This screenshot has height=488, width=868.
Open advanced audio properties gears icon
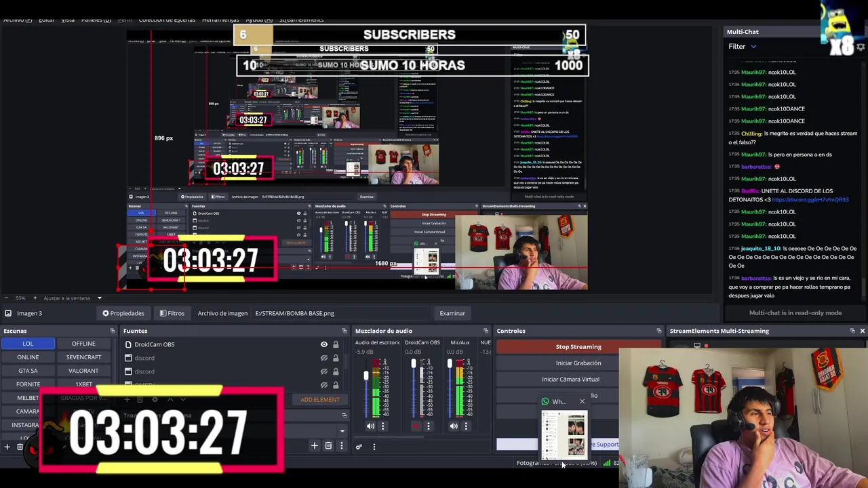tap(359, 447)
